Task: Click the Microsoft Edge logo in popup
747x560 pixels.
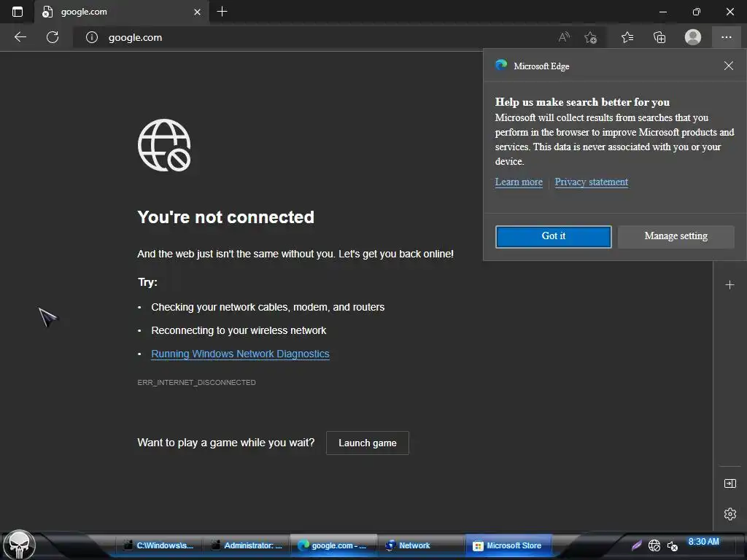Action: point(501,65)
